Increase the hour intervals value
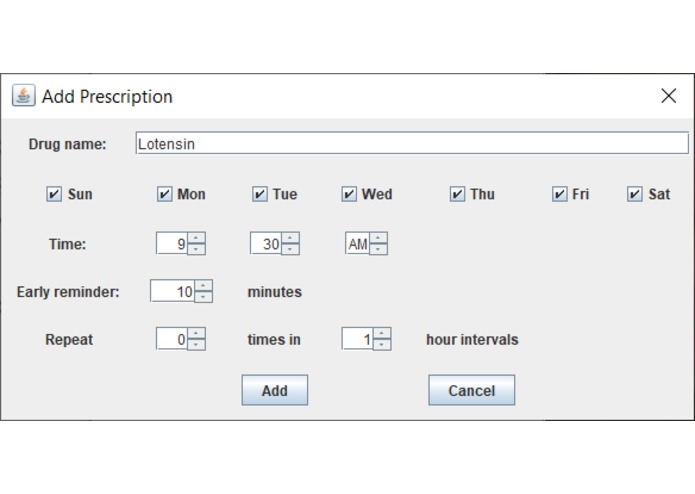 [382, 333]
